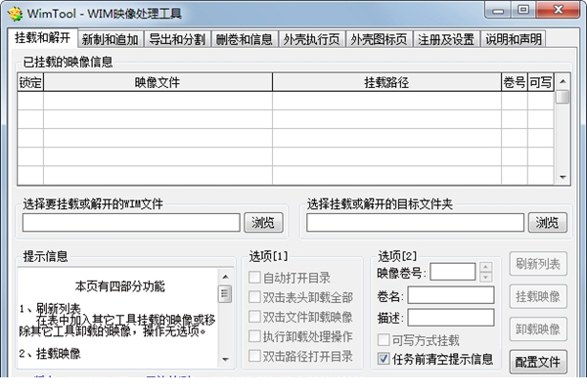The height and width of the screenshot is (392, 587).
Task: Click the 卸载映像 button
Action: click(x=538, y=329)
